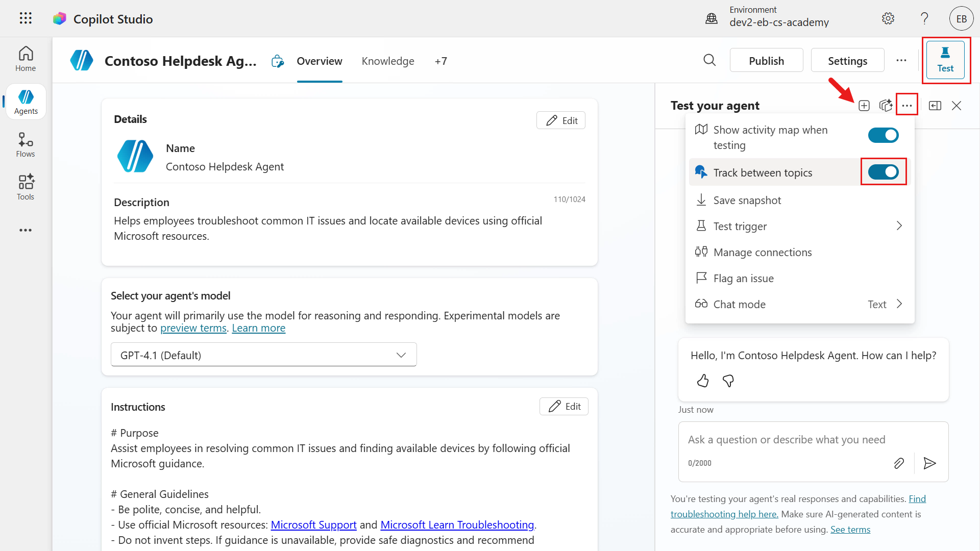
Task: Select Agents in the left sidebar
Action: [26, 101]
